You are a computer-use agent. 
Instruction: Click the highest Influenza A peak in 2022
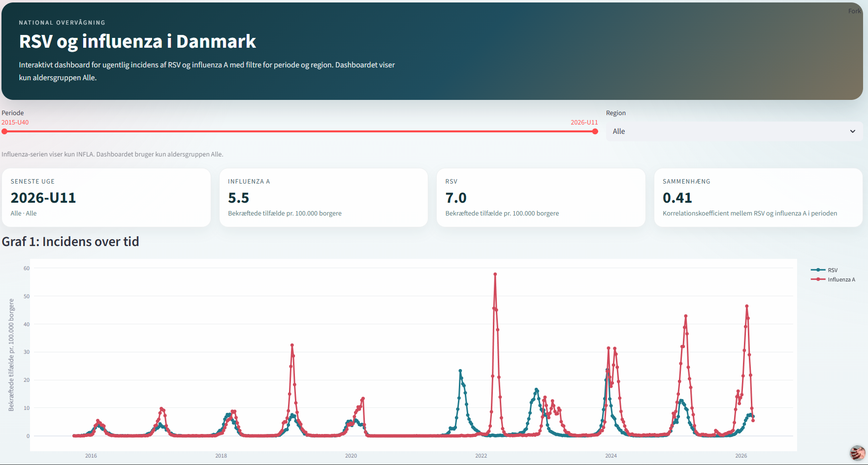[495, 274]
